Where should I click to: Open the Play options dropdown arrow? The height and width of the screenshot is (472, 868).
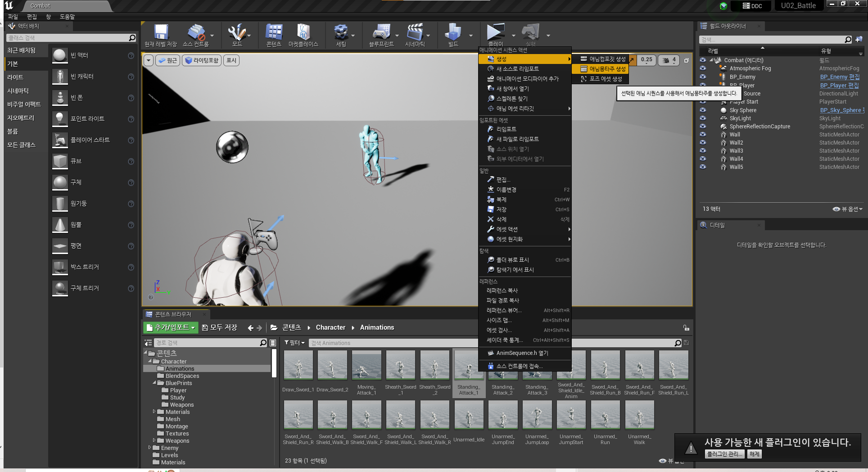[x=514, y=36]
